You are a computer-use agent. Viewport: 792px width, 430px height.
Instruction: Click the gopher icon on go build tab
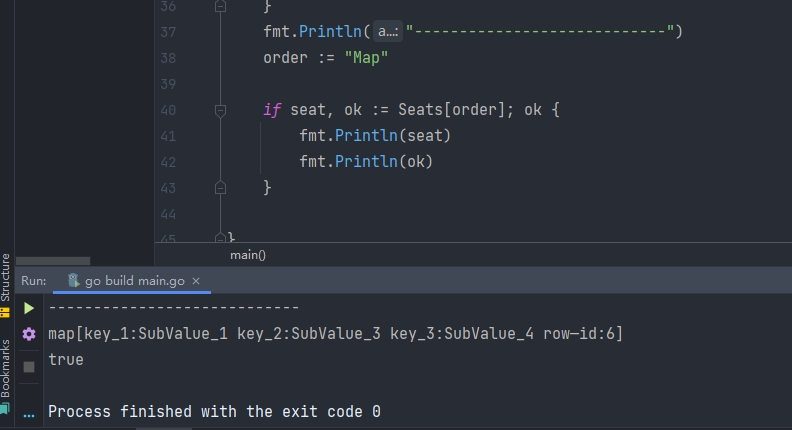73,281
